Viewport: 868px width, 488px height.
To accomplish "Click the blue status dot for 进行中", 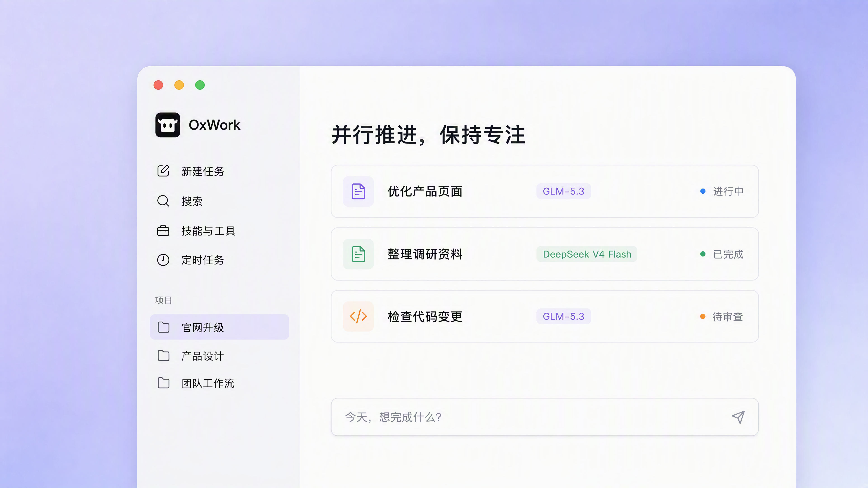I will (703, 191).
